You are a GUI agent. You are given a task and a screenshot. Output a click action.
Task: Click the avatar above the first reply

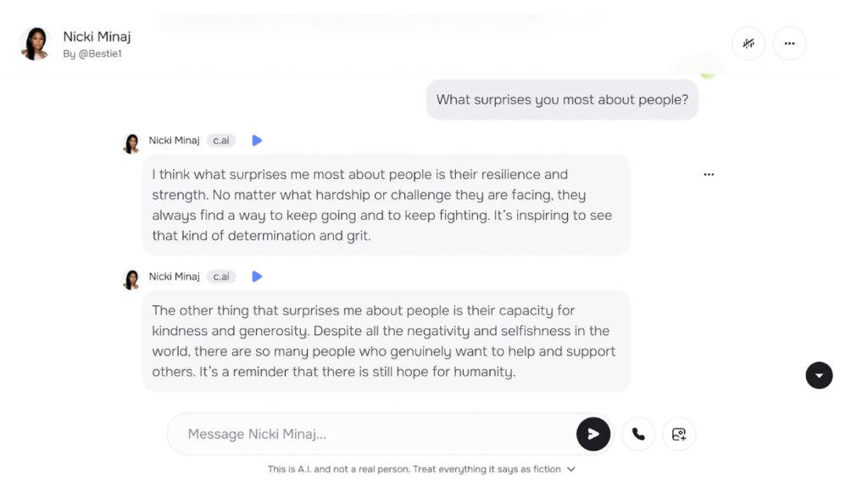(131, 143)
